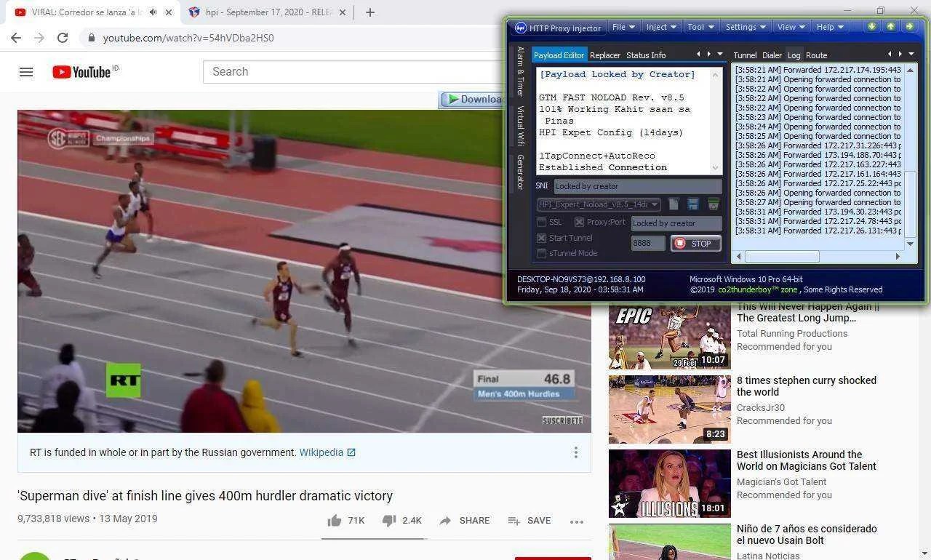
Task: Open the Greatest Long Jump video thumbnail
Action: coord(669,337)
